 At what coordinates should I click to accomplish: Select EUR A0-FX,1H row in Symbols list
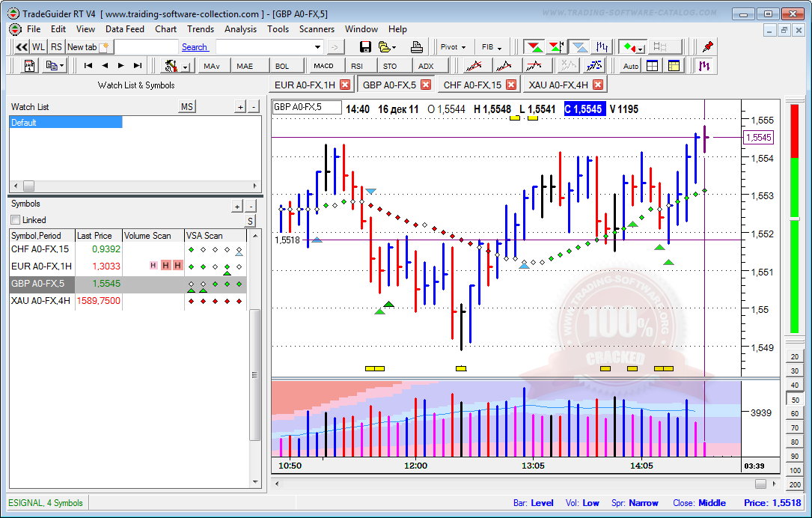[41, 266]
